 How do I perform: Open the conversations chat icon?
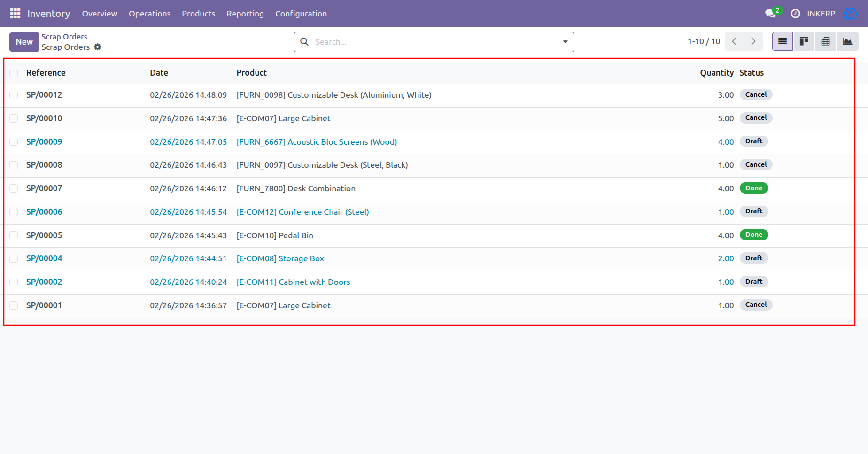pos(770,14)
